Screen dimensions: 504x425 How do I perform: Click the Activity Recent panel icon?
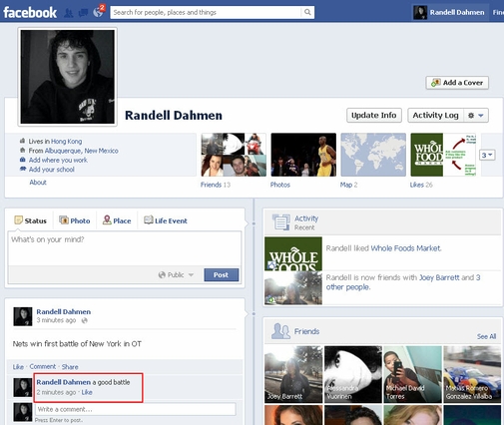click(281, 222)
